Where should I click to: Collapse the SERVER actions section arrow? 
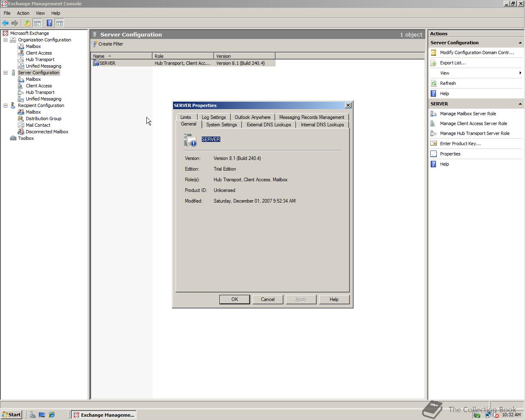coord(520,104)
